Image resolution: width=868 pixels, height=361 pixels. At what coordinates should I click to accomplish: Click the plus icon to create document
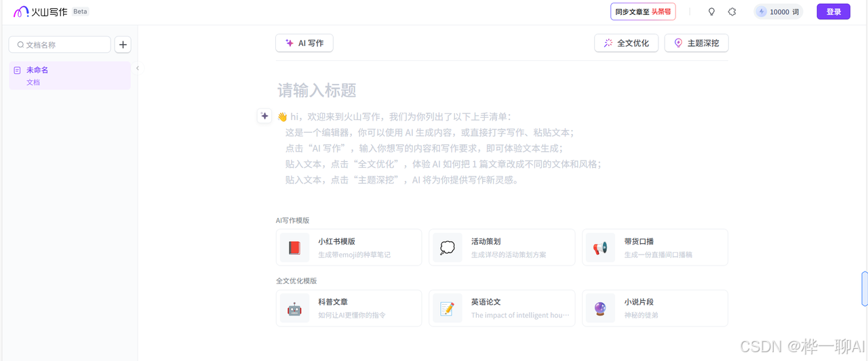(123, 45)
